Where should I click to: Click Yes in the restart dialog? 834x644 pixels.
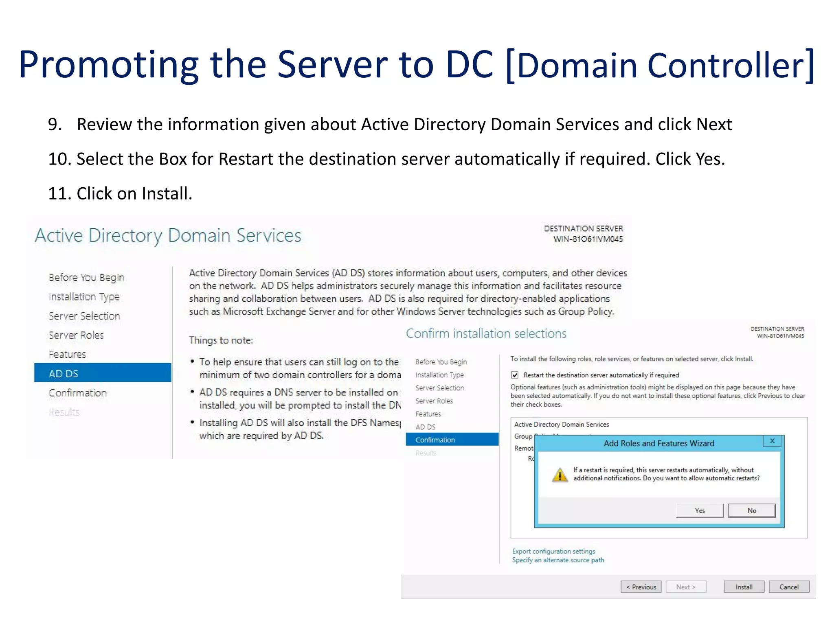click(700, 510)
